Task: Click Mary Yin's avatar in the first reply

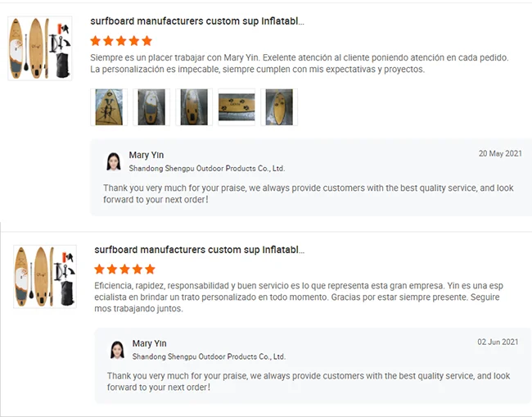Action: [113, 161]
